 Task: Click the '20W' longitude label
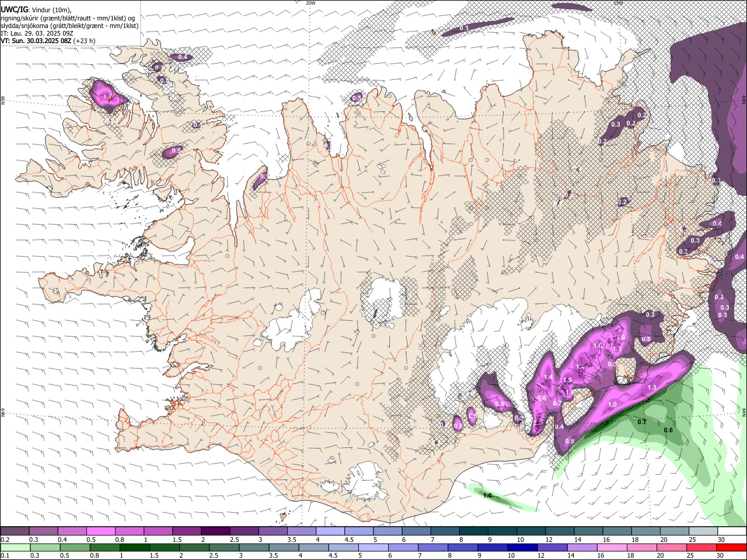click(x=310, y=3)
